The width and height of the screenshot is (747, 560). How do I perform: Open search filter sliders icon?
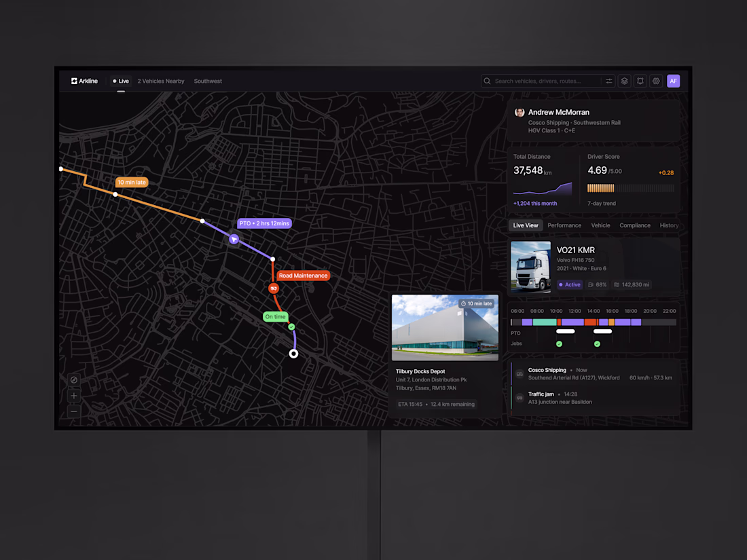[609, 81]
